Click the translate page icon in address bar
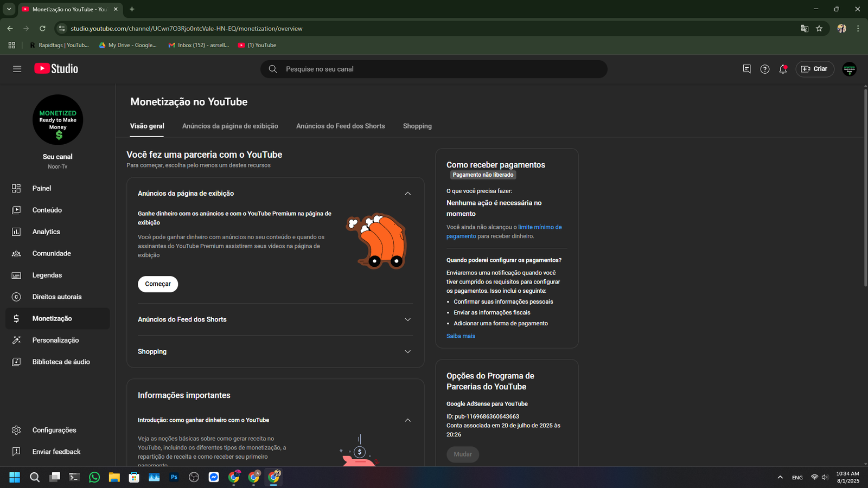The image size is (868, 488). click(x=805, y=28)
